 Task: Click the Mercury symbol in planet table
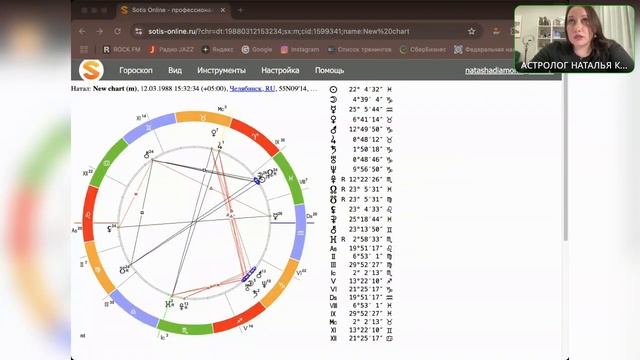pos(333,109)
